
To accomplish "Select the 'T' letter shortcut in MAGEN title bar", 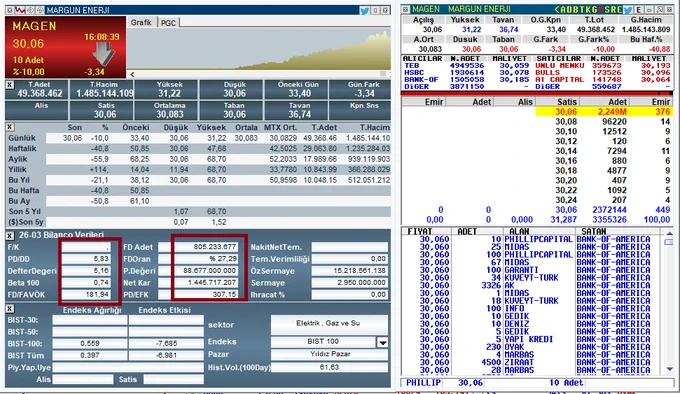I will [582, 10].
